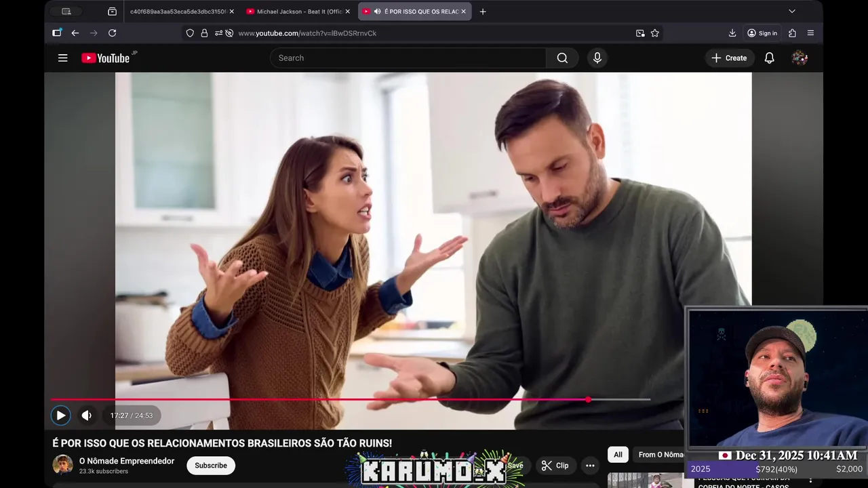868x488 pixels.
Task: Open the padlock site information icon
Action: pyautogui.click(x=204, y=33)
